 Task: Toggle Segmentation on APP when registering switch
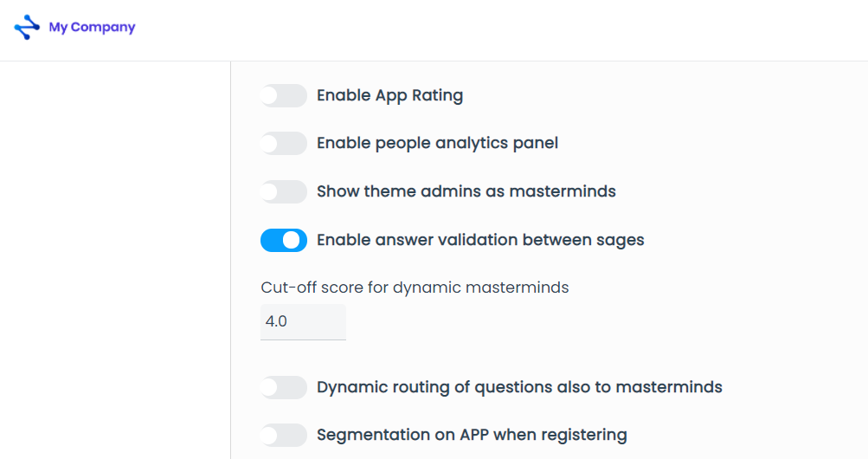coord(284,436)
